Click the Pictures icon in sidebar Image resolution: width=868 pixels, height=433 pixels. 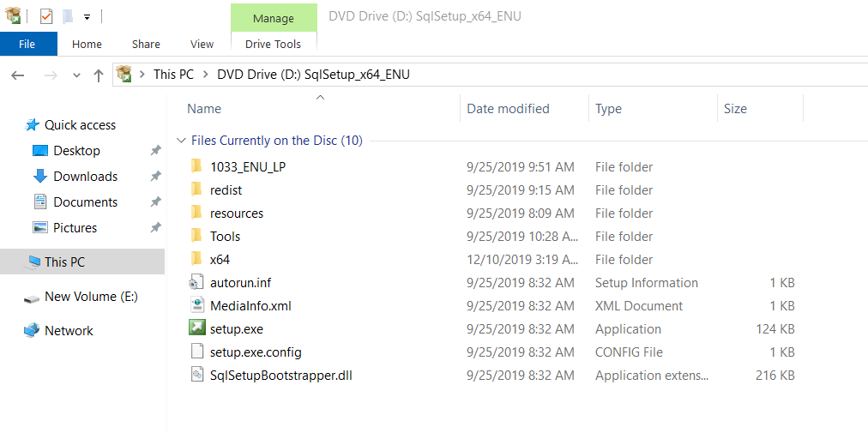pyautogui.click(x=40, y=227)
